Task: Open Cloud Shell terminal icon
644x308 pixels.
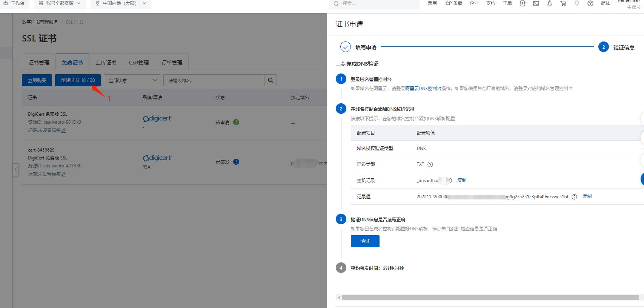Action: [536, 3]
